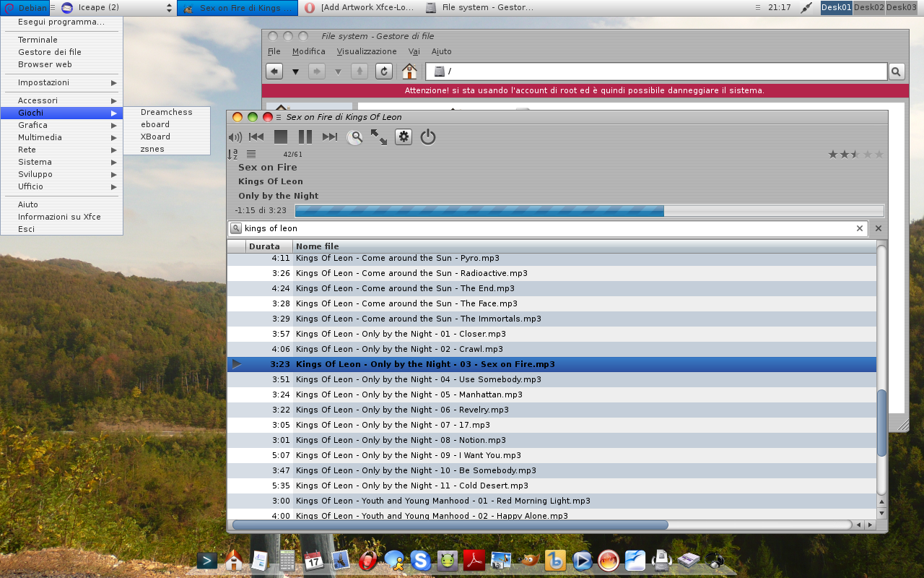The image size is (924, 578).
Task: Click the 'kings of leon' search field
Action: [548, 228]
